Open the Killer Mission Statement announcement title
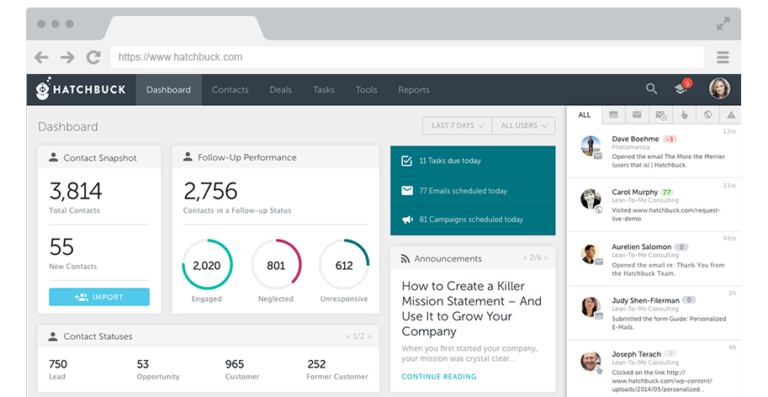The height and width of the screenshot is (397, 768). [471, 308]
